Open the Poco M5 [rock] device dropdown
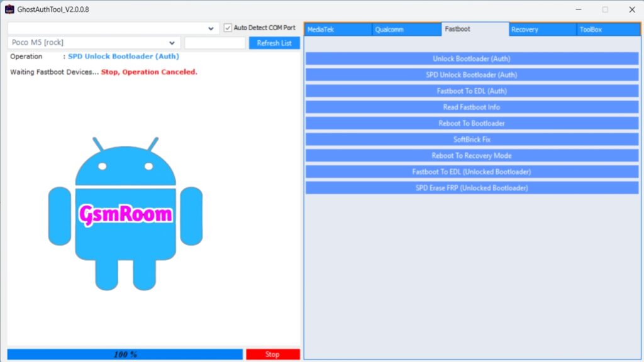 (172, 43)
